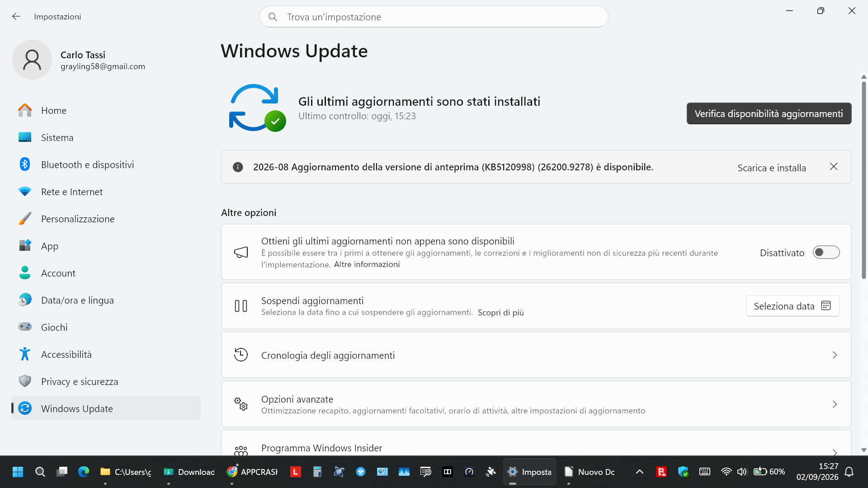Image resolution: width=868 pixels, height=488 pixels.
Task: Click the Windows Update sidebar icon
Action: pos(25,408)
